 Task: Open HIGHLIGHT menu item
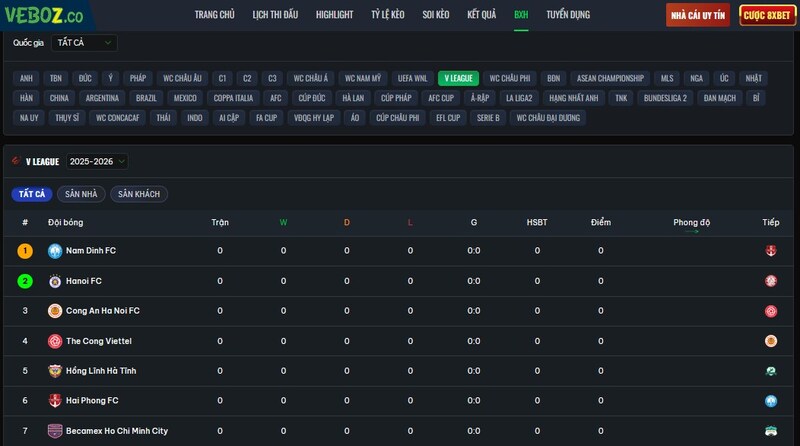pos(334,15)
